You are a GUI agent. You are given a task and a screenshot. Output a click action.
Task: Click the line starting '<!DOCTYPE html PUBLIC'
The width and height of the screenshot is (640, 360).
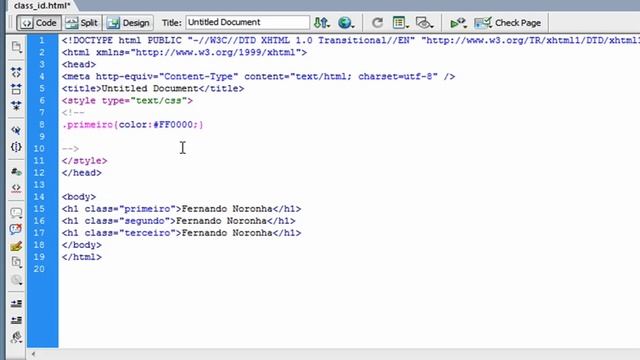tap(351, 40)
